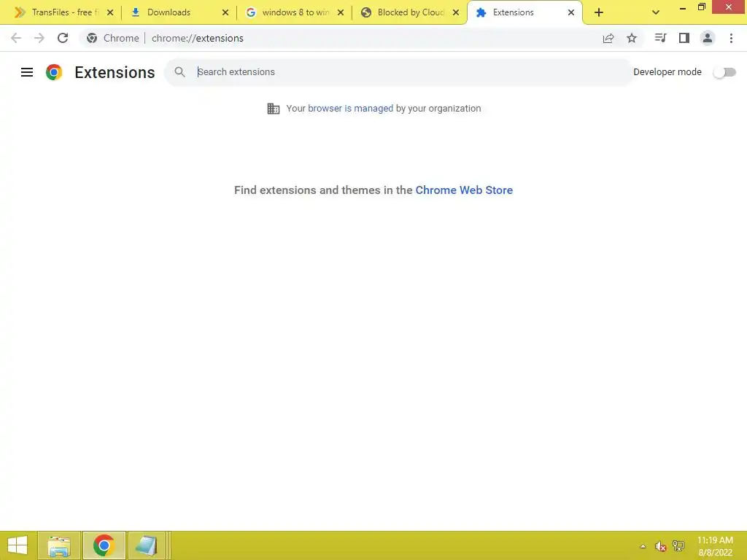747x560 pixels.
Task: Click the Chrome site info chip
Action: coord(112,38)
